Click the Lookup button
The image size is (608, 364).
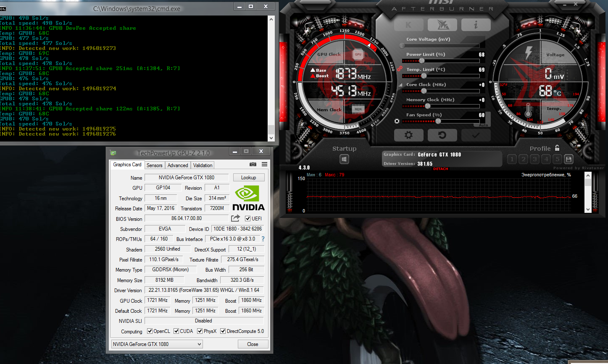coord(248,178)
